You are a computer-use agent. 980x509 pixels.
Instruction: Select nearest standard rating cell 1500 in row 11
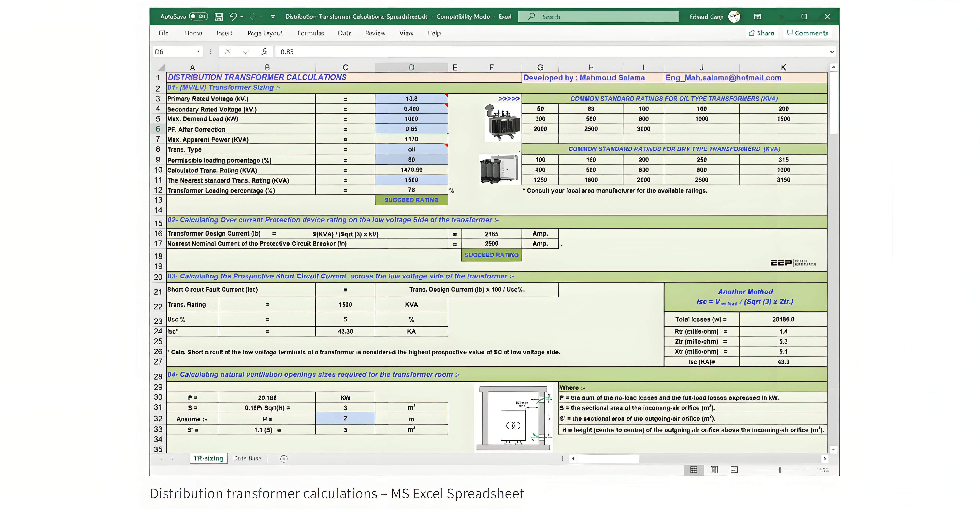(411, 180)
